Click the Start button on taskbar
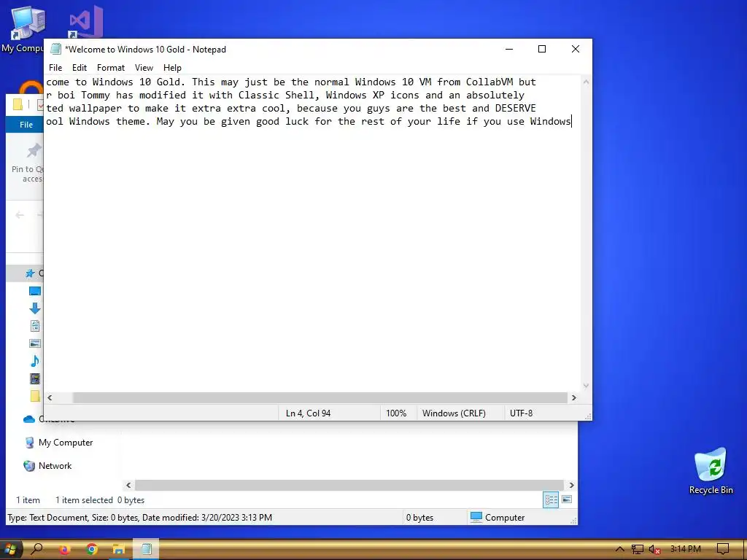Image resolution: width=747 pixels, height=560 pixels. point(10,550)
